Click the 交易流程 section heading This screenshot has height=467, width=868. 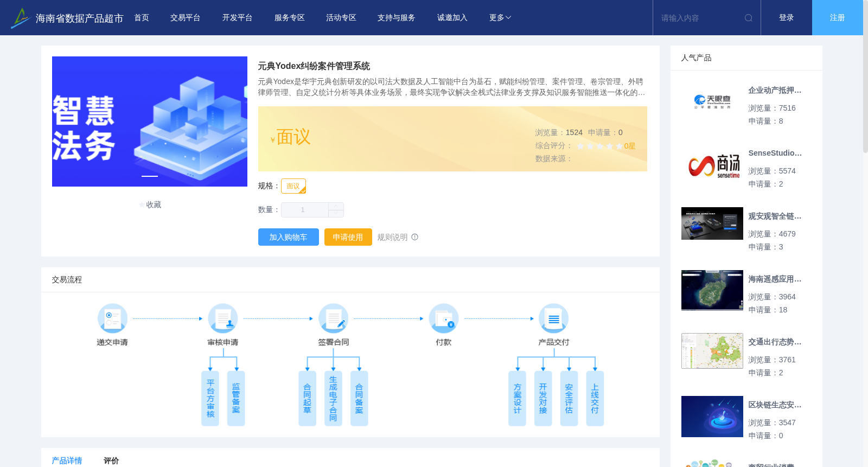click(67, 280)
